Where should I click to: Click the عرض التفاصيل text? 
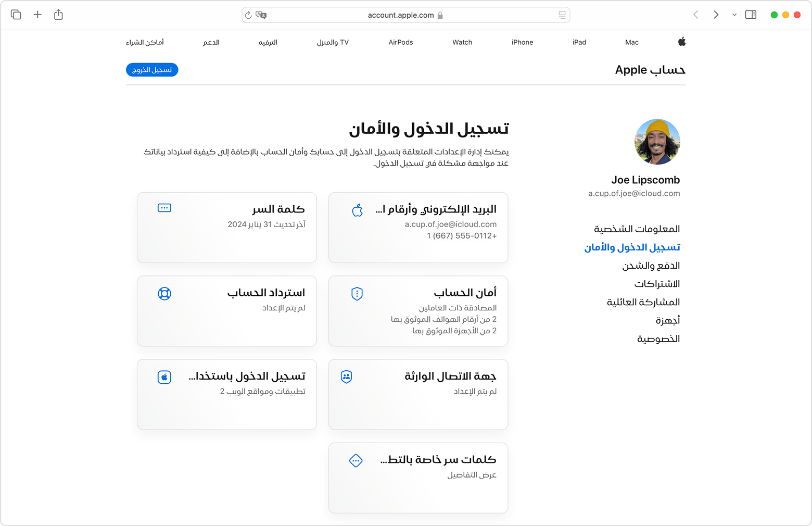pyautogui.click(x=472, y=475)
